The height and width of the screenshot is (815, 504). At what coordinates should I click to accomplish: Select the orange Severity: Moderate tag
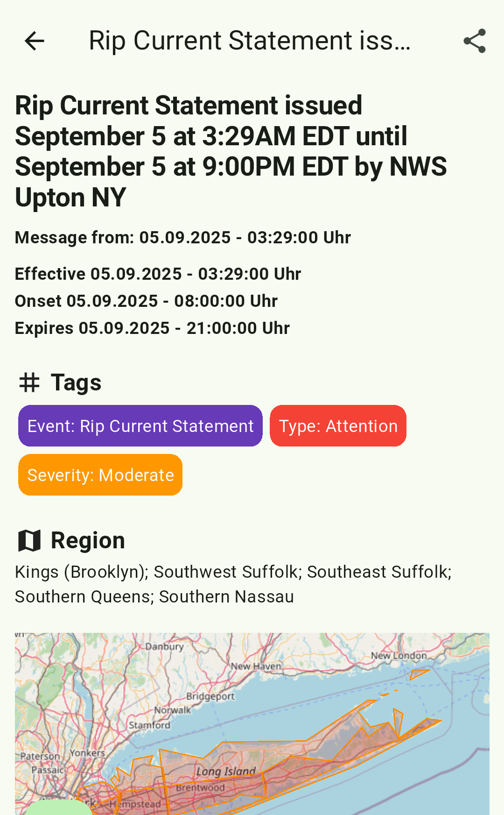pyautogui.click(x=100, y=475)
